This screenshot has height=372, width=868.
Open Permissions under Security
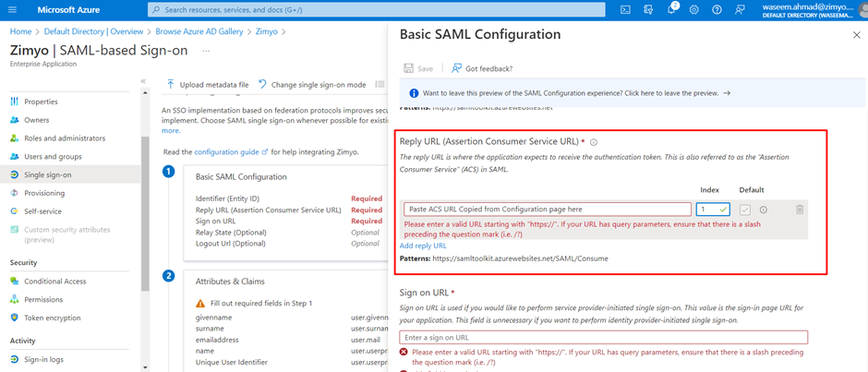[43, 299]
